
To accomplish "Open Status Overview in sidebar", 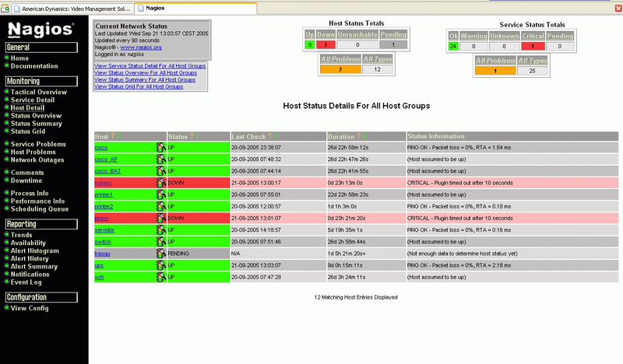I will point(36,116).
